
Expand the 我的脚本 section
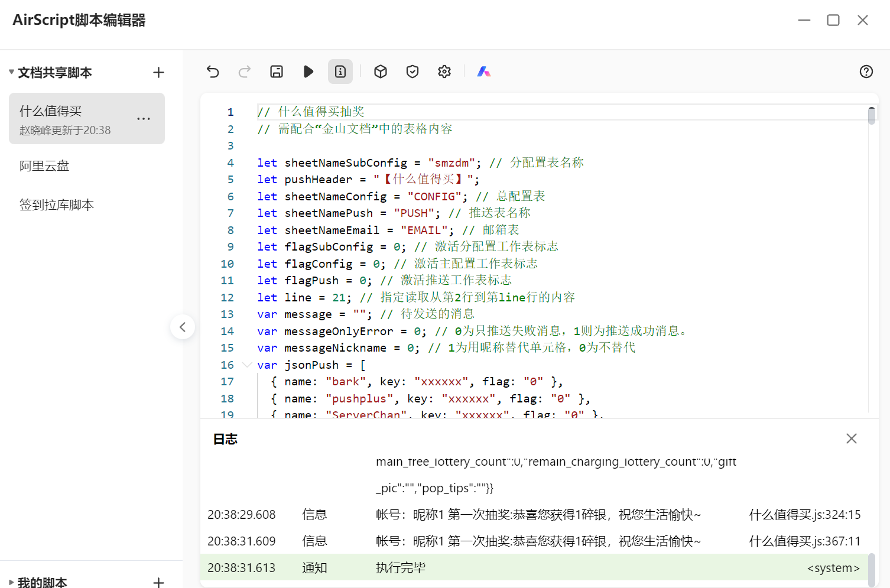11,582
